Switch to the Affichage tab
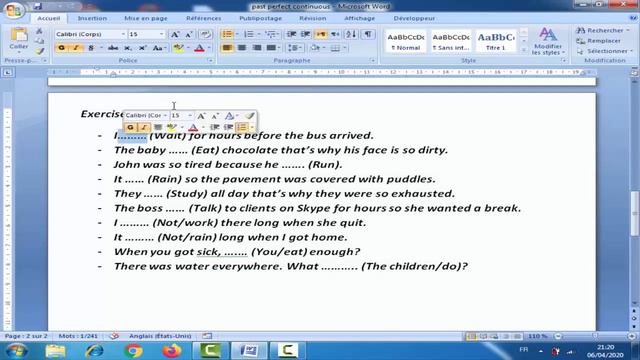 pos(359,18)
